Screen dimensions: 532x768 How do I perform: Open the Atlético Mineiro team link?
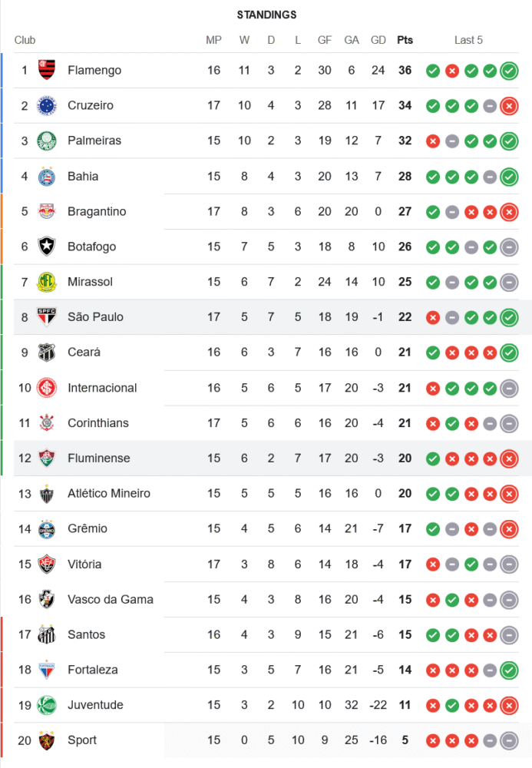[x=108, y=493]
